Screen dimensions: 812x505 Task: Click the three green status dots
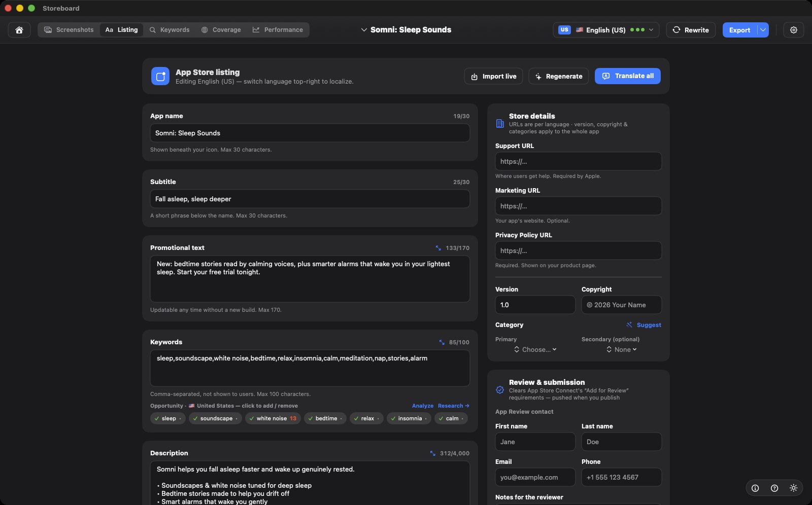point(637,30)
